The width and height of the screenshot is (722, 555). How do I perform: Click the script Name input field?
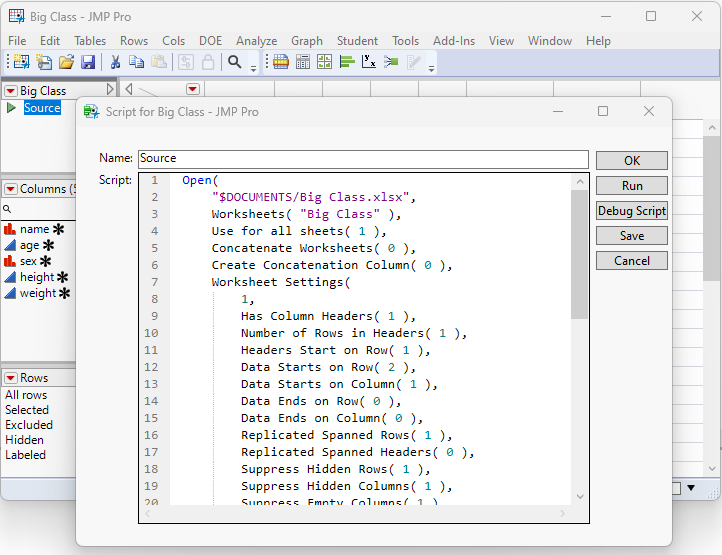[x=362, y=159]
